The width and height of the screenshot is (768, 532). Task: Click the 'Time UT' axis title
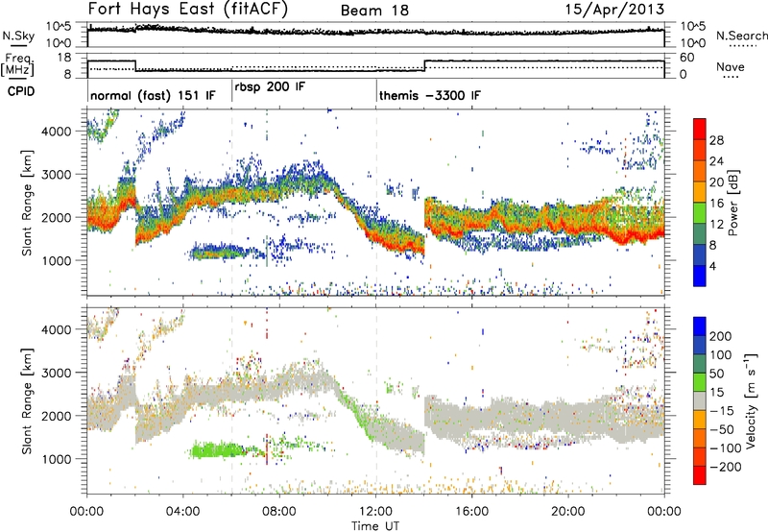pos(375,525)
